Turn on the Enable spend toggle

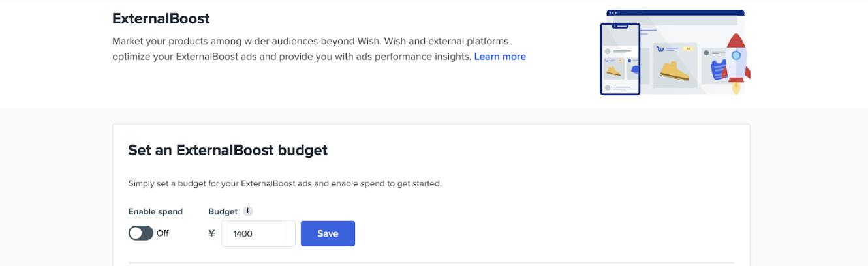(x=140, y=233)
